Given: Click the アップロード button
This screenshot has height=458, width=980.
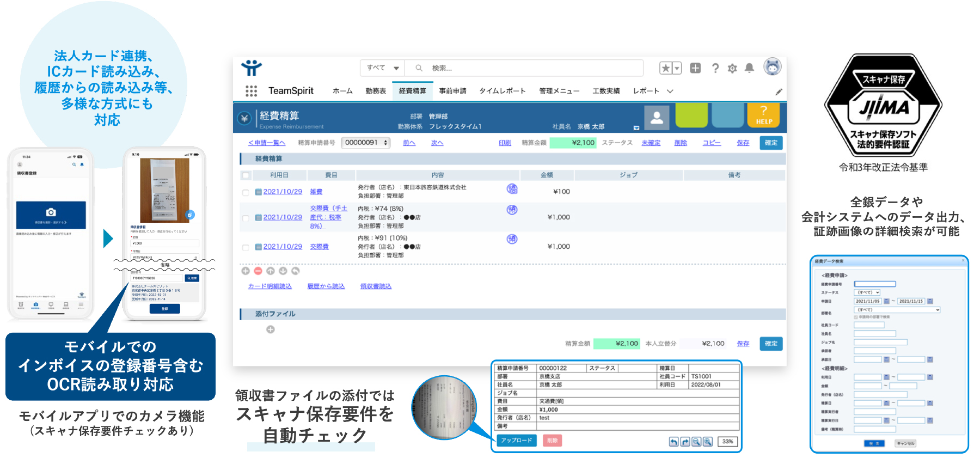Looking at the screenshot, I should click(517, 441).
